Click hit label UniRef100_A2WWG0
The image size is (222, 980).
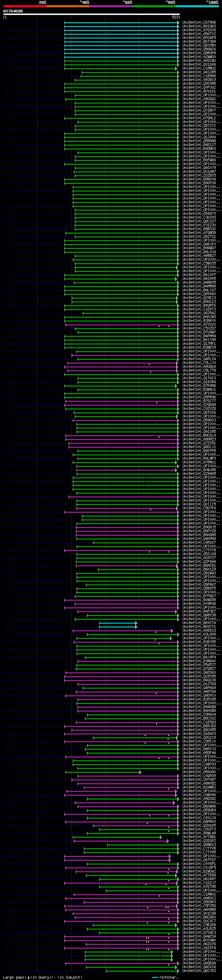199,57
